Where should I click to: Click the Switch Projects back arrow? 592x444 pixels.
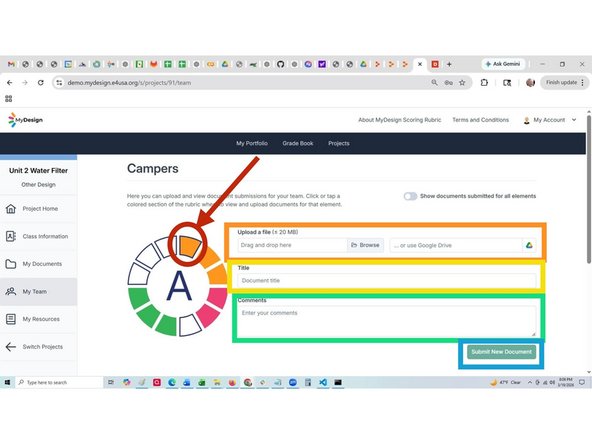pos(11,347)
